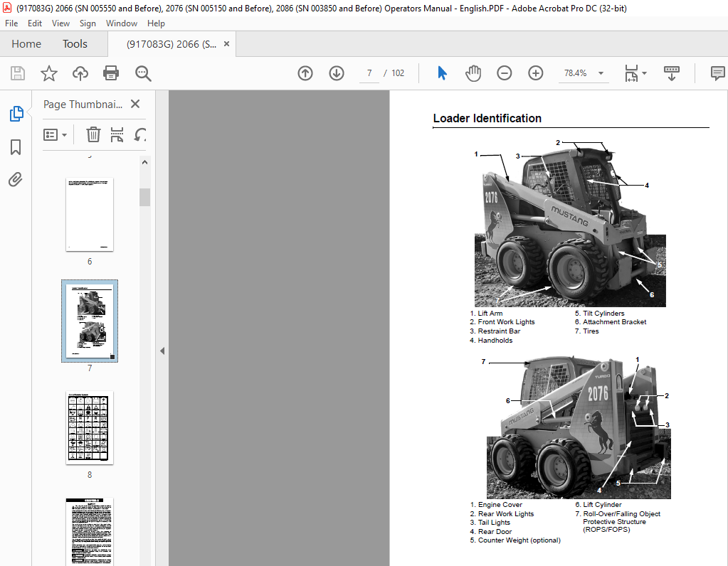This screenshot has width=728, height=566.
Task: Switch to the Tools tab
Action: tap(75, 43)
